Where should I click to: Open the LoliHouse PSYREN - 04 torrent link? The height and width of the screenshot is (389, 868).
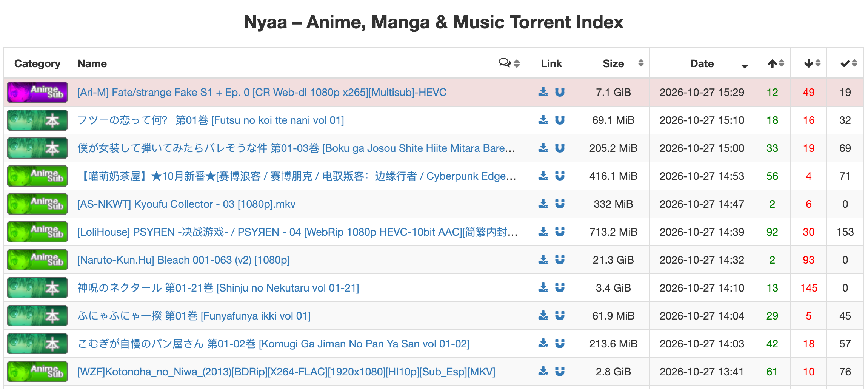click(297, 232)
